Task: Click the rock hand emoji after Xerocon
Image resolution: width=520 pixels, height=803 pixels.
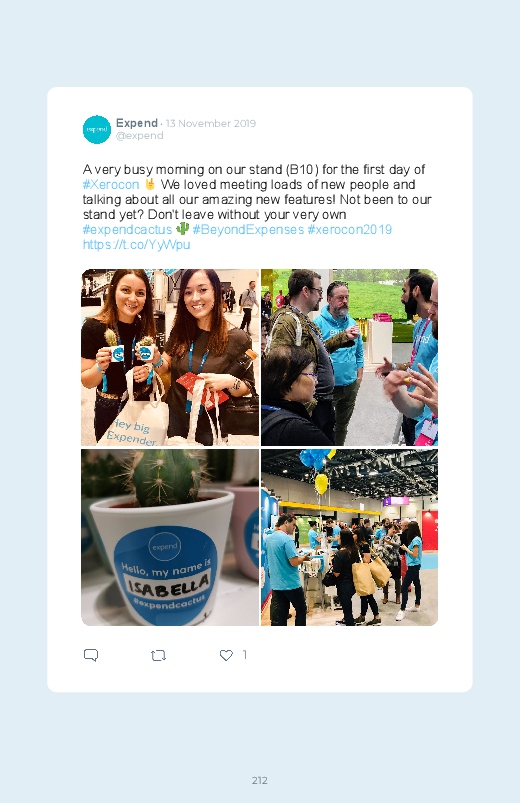Action: pos(150,184)
